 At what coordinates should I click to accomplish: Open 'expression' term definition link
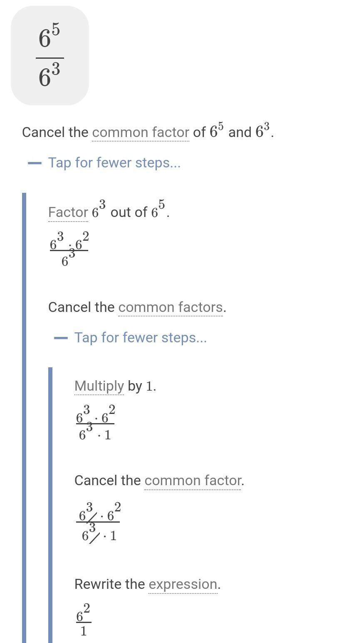click(x=183, y=584)
